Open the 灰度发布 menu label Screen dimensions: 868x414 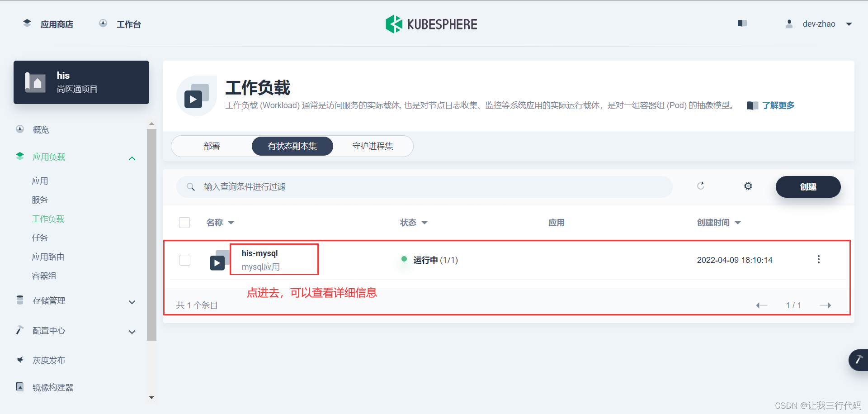(x=49, y=361)
